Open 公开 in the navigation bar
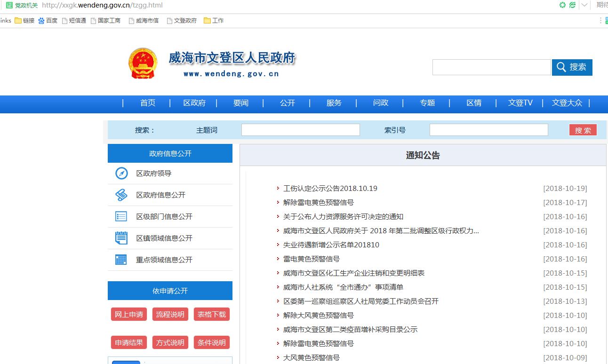This screenshot has width=608, height=364. point(288,103)
